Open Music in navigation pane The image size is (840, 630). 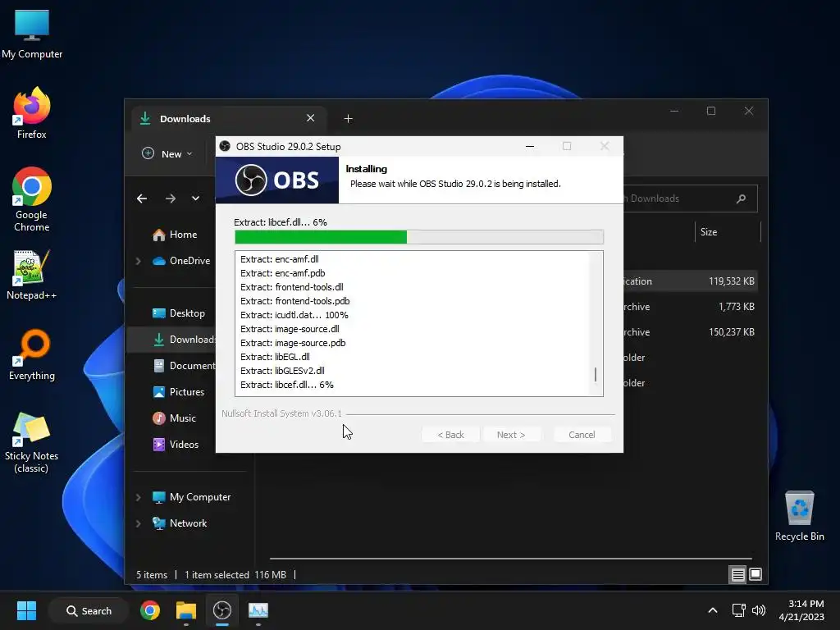coord(174,418)
